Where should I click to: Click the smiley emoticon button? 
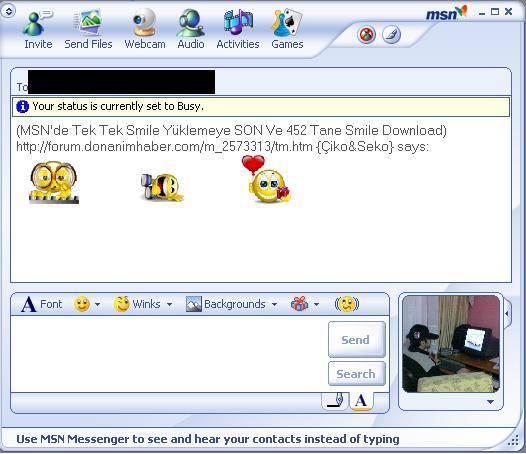[82, 304]
